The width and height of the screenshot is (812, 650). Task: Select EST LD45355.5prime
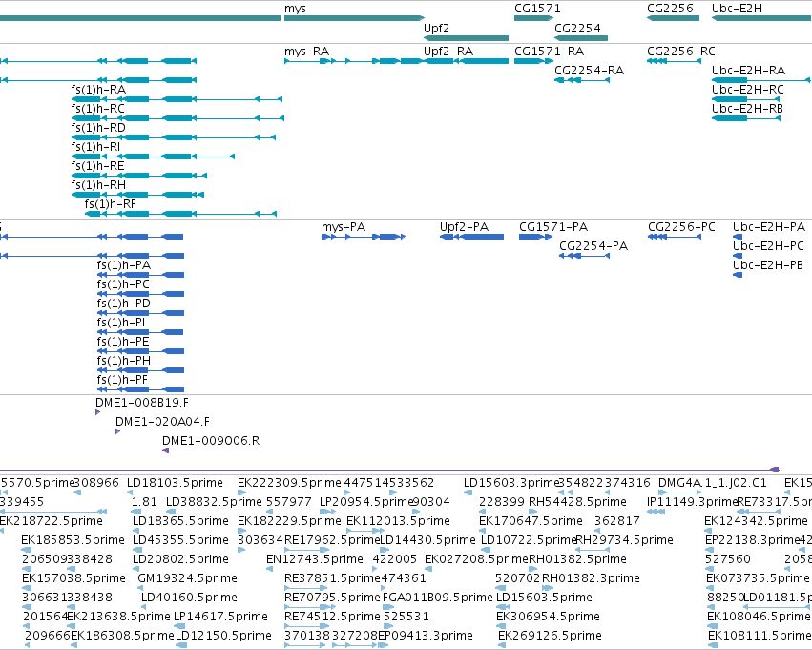pyautogui.click(x=138, y=550)
